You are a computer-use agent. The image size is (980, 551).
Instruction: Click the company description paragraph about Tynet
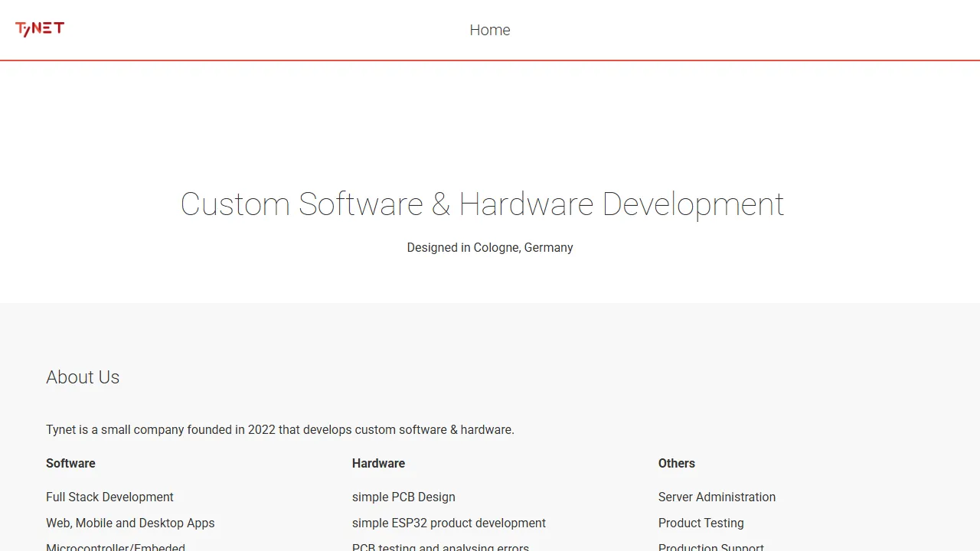[x=280, y=429]
